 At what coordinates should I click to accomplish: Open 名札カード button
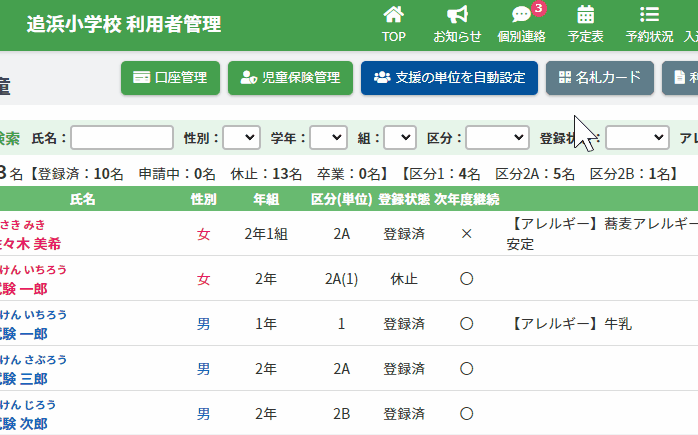tap(600, 78)
